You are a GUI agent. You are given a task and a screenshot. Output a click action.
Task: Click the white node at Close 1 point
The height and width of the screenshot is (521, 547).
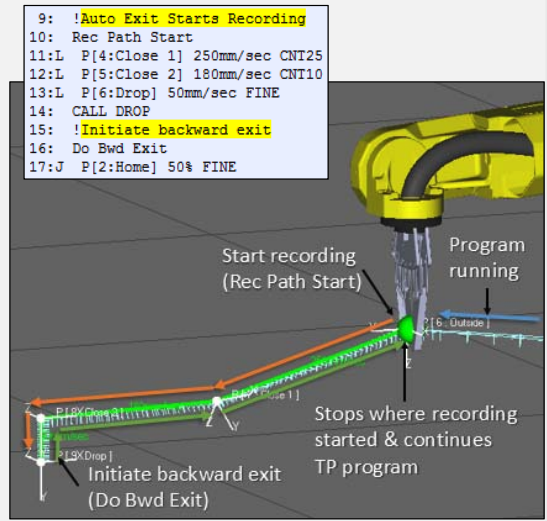[x=217, y=402]
